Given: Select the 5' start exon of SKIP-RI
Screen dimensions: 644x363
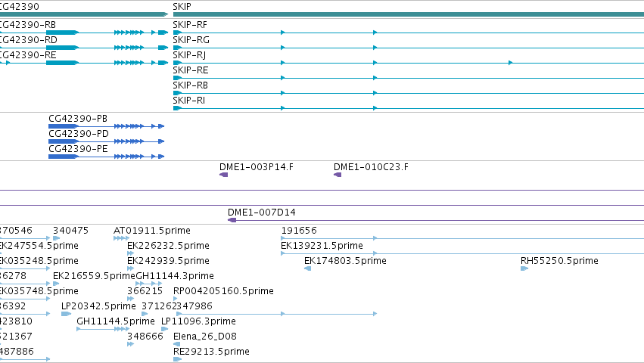Looking at the screenshot, I should (177, 108).
